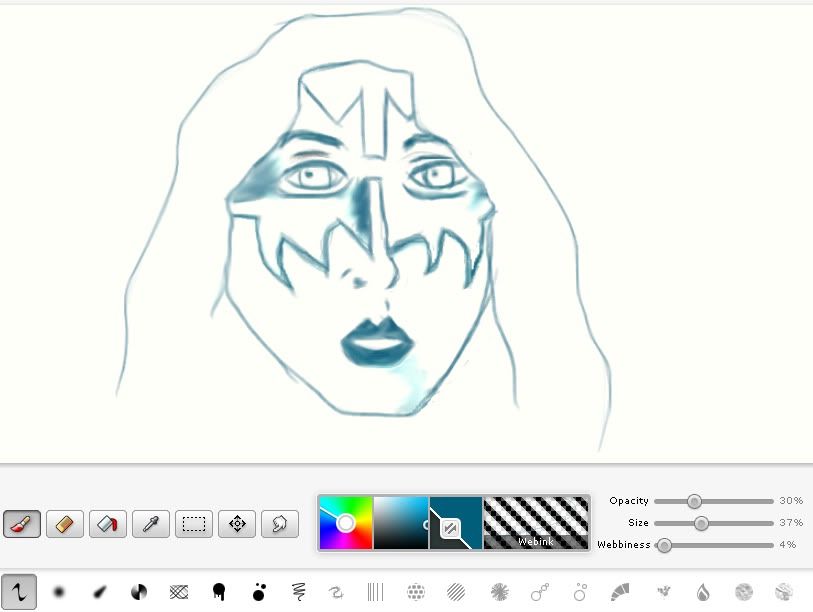Choose the half-shaded circle brush
The height and width of the screenshot is (612, 813).
pos(139,592)
